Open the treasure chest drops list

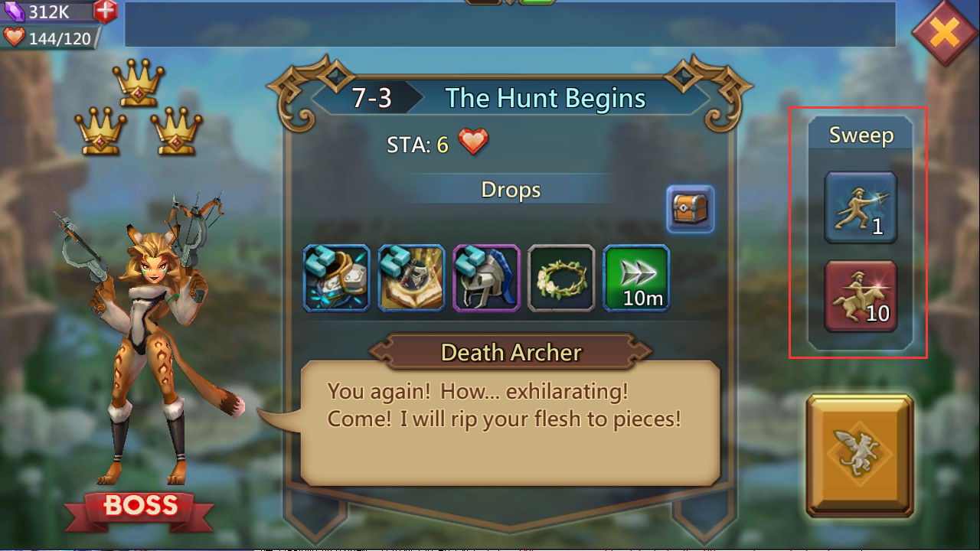pyautogui.click(x=690, y=209)
